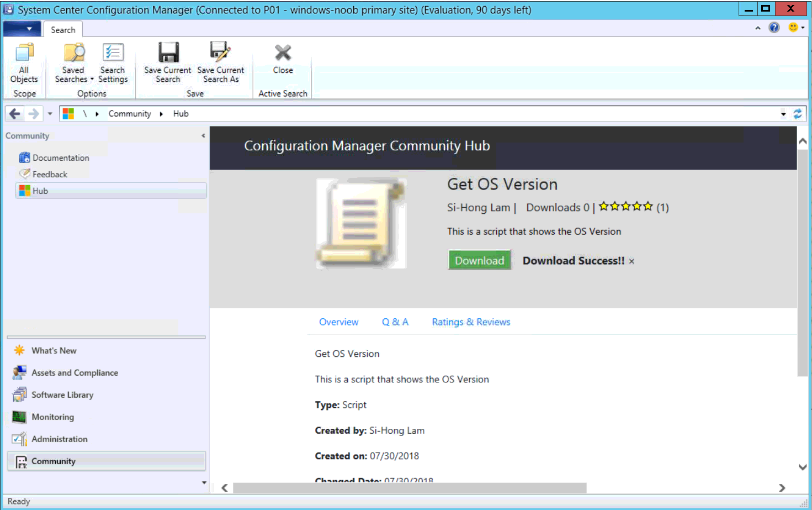
Task: Click the script scroll thumbnail image
Action: [362, 223]
